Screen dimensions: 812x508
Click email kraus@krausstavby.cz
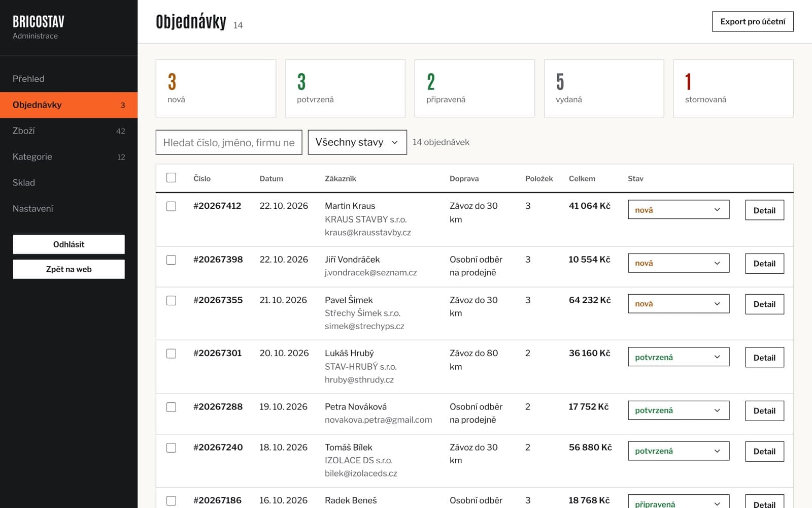pyautogui.click(x=368, y=232)
